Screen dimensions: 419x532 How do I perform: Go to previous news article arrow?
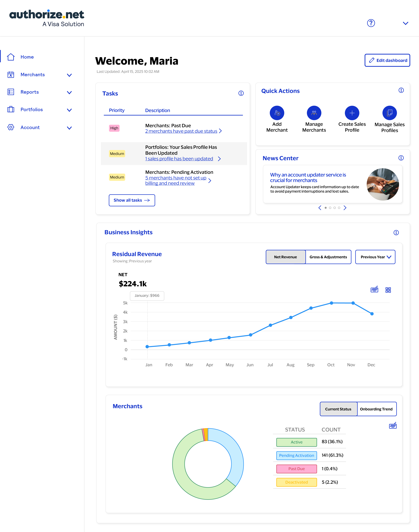320,208
